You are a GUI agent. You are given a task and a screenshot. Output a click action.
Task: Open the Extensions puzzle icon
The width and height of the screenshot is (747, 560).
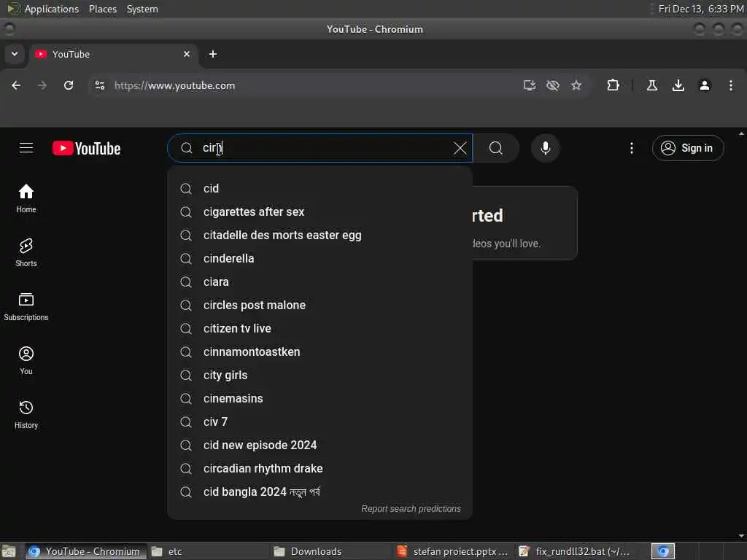[613, 85]
